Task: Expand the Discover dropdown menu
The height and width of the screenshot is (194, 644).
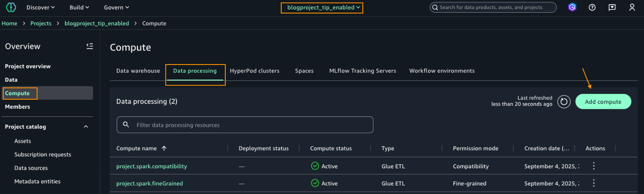Action: (41, 7)
